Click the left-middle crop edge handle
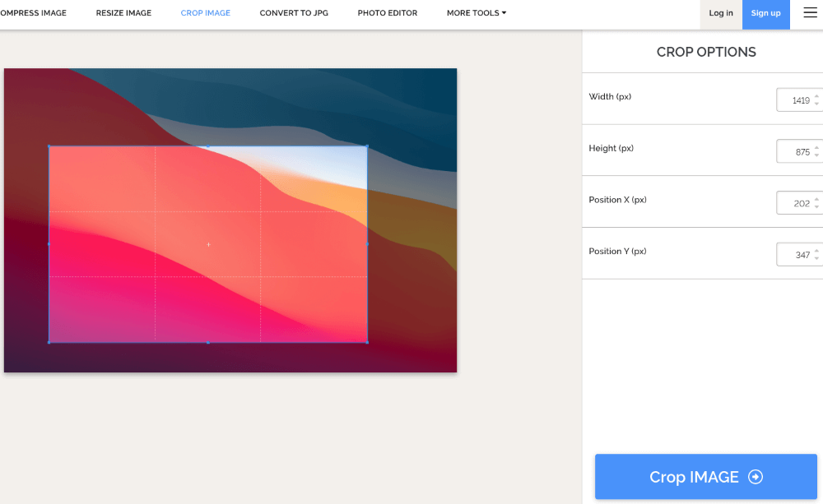The height and width of the screenshot is (504, 823). point(49,244)
